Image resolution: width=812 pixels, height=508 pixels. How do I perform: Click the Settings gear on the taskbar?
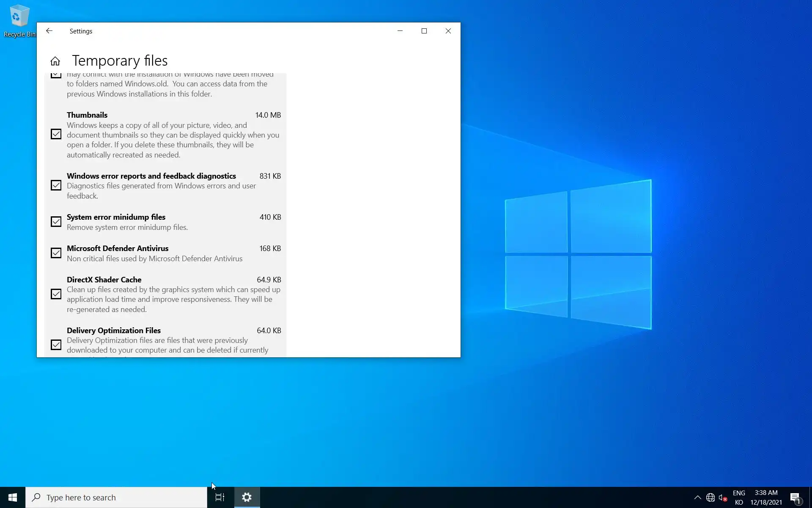tap(247, 497)
